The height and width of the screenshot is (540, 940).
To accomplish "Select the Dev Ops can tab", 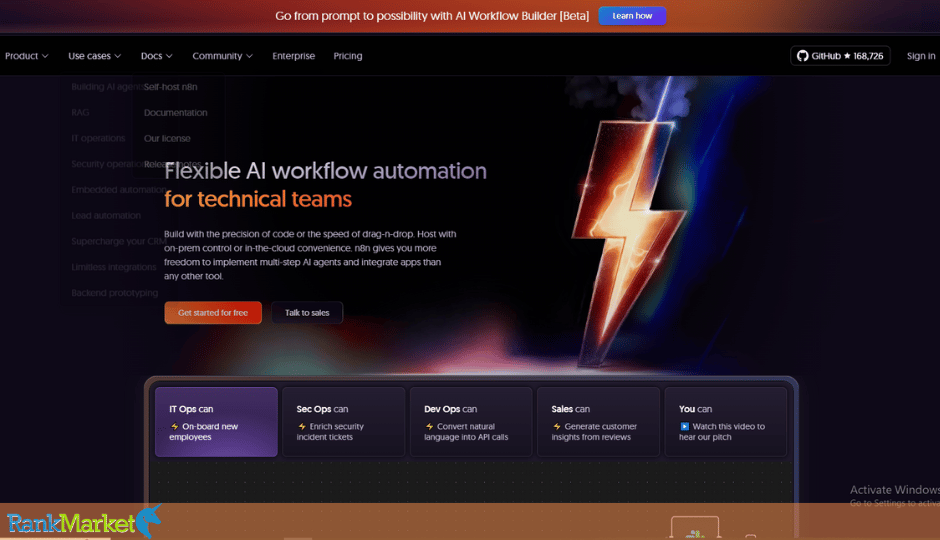I will (471, 422).
